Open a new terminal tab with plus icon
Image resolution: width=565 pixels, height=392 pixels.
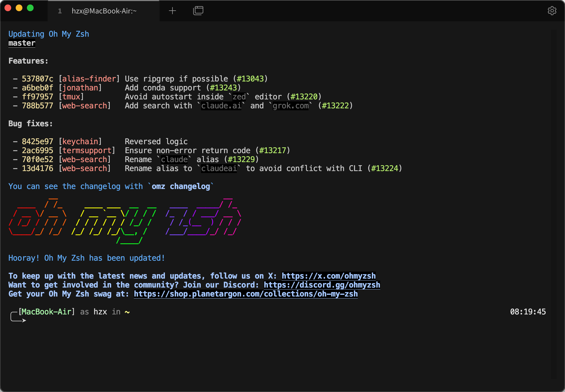coord(172,11)
